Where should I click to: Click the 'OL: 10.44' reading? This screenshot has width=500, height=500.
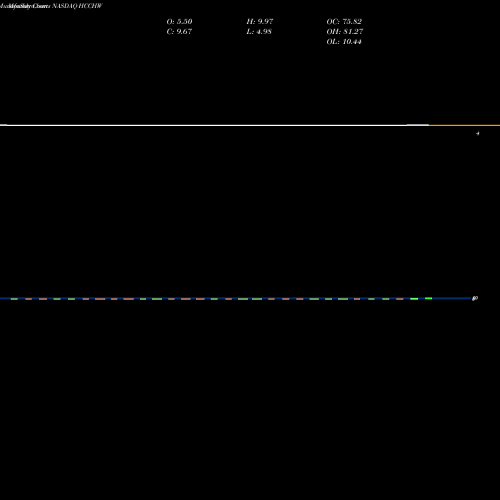344,41
